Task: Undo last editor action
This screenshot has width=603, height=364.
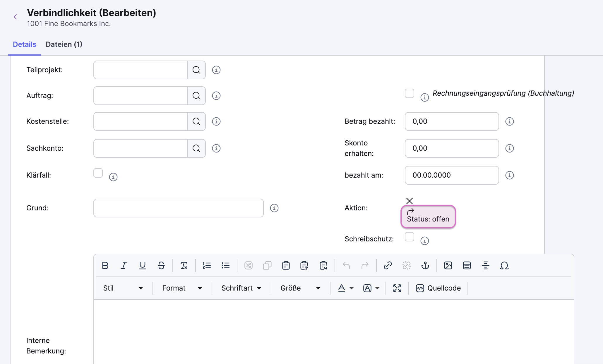Action: [x=346, y=265]
